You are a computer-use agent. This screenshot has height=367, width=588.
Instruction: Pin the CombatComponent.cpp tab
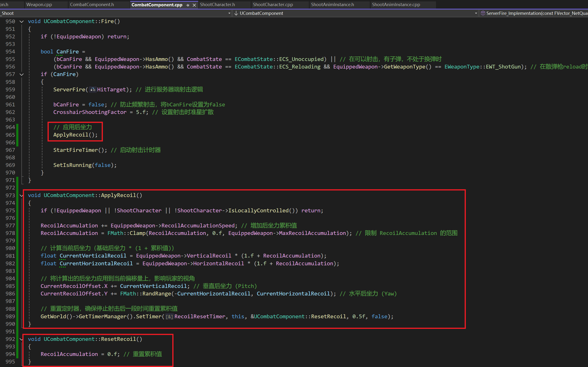(188, 5)
